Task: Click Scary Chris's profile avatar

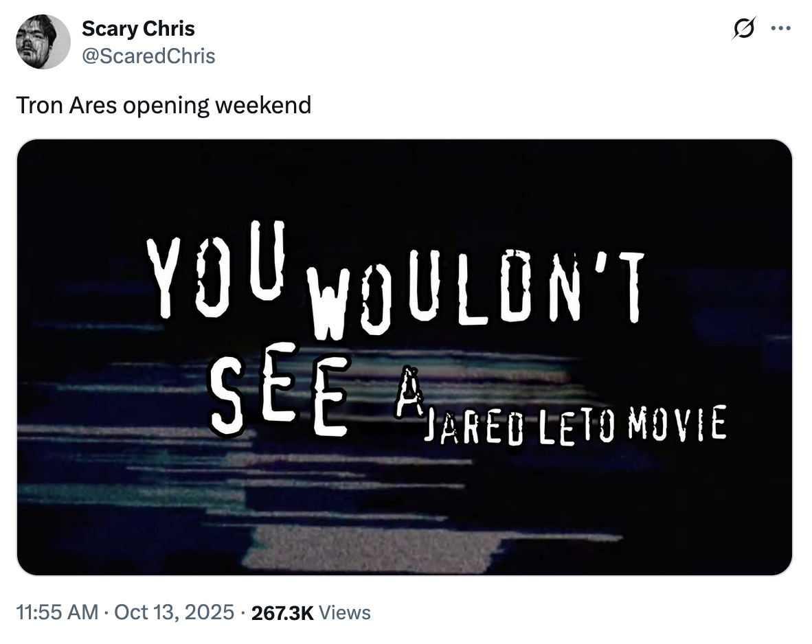Action: (42, 42)
